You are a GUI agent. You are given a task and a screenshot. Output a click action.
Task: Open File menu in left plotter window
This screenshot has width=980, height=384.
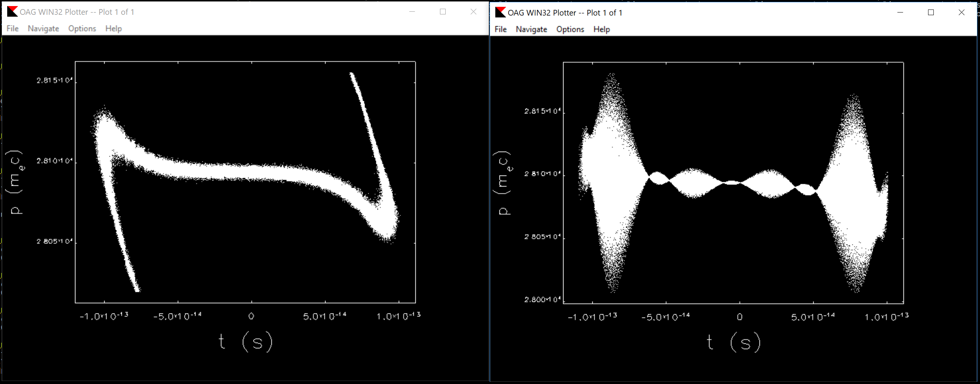13,28
